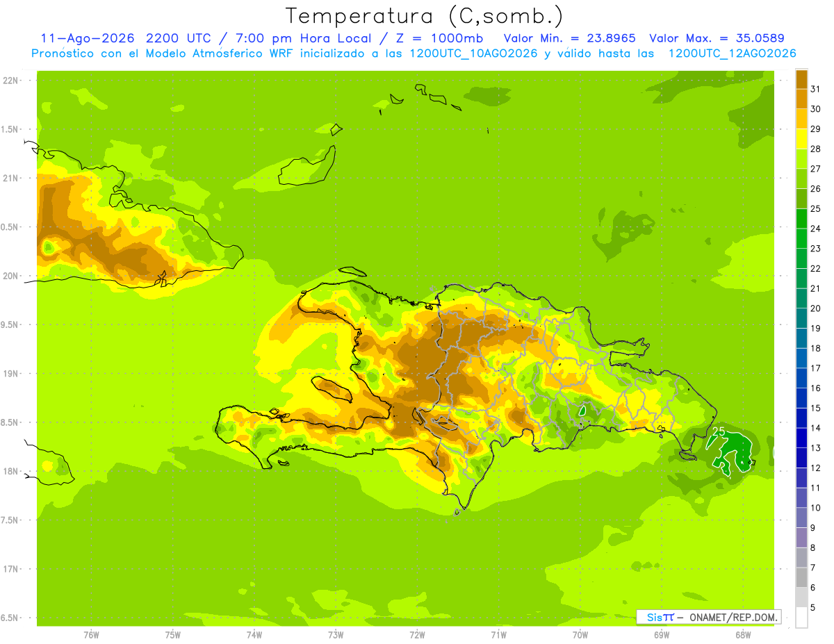This screenshot has height=644, width=834.
Task: Click the legend band between 29 and 30
Action: click(x=801, y=119)
